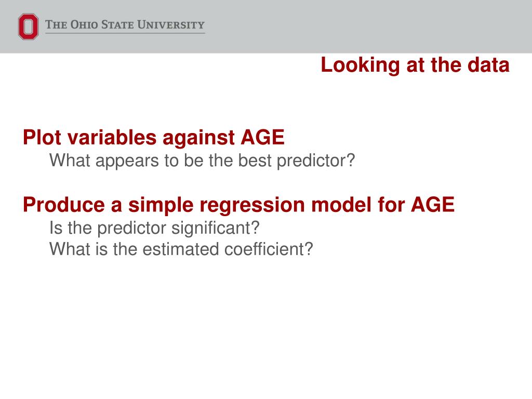Click the line 'What appears to be the best predictor?'
532x399 pixels.
[202, 161]
